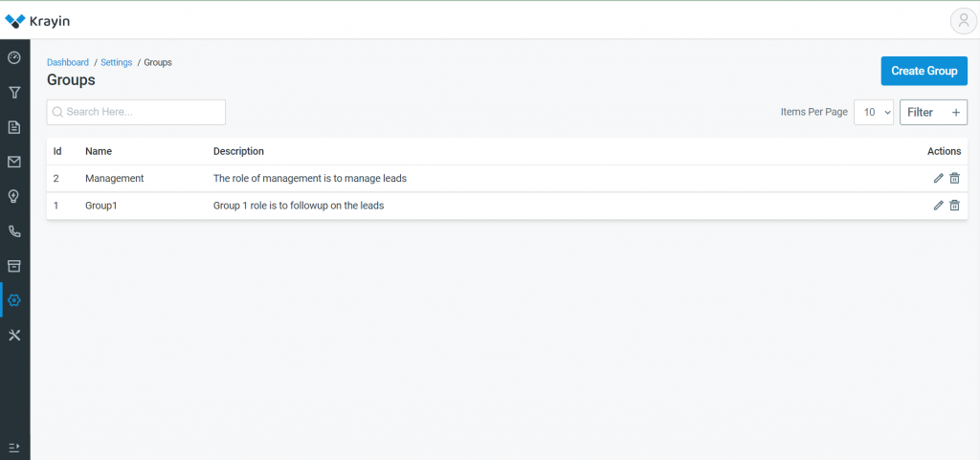The height and width of the screenshot is (460, 980).
Task: Select the Management name cell
Action: pyautogui.click(x=115, y=179)
